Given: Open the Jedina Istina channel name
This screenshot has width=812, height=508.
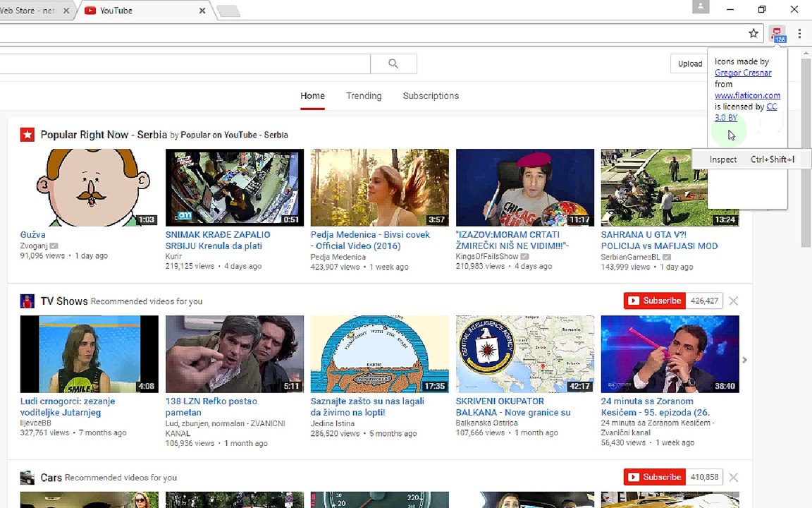Looking at the screenshot, I should click(333, 423).
